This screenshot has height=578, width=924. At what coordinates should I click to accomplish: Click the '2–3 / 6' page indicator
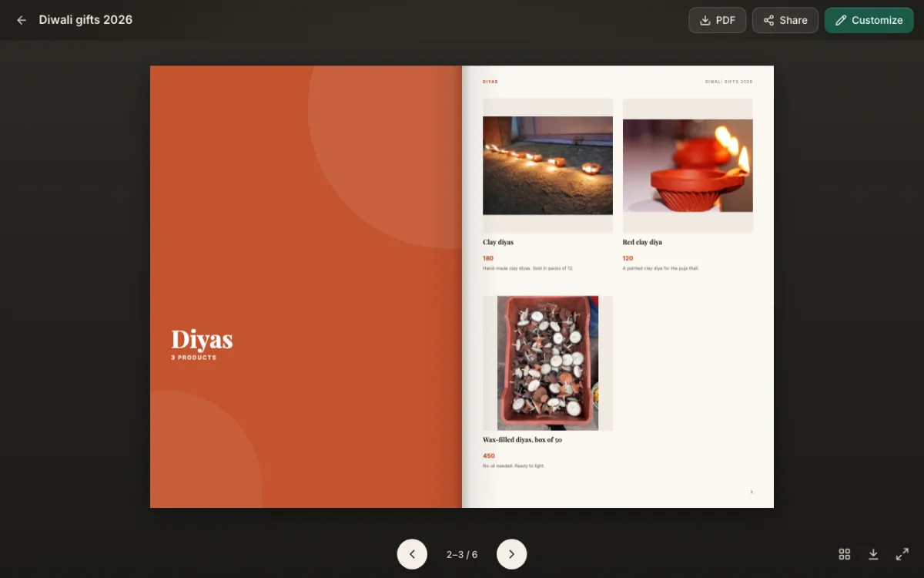(462, 554)
